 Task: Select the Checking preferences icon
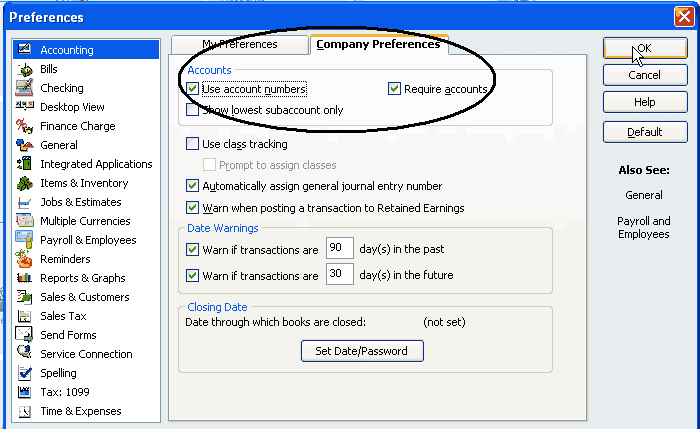click(25, 88)
